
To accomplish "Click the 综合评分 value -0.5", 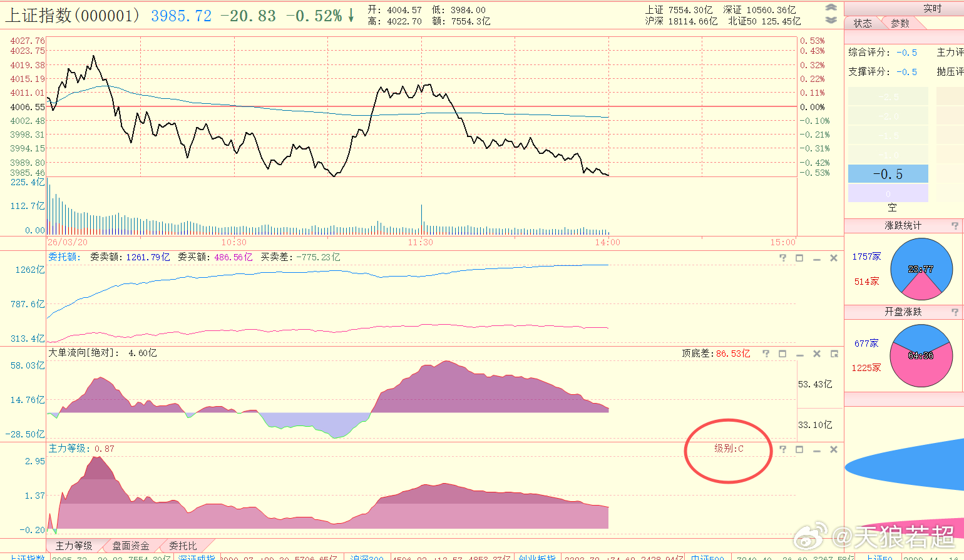I will click(906, 53).
